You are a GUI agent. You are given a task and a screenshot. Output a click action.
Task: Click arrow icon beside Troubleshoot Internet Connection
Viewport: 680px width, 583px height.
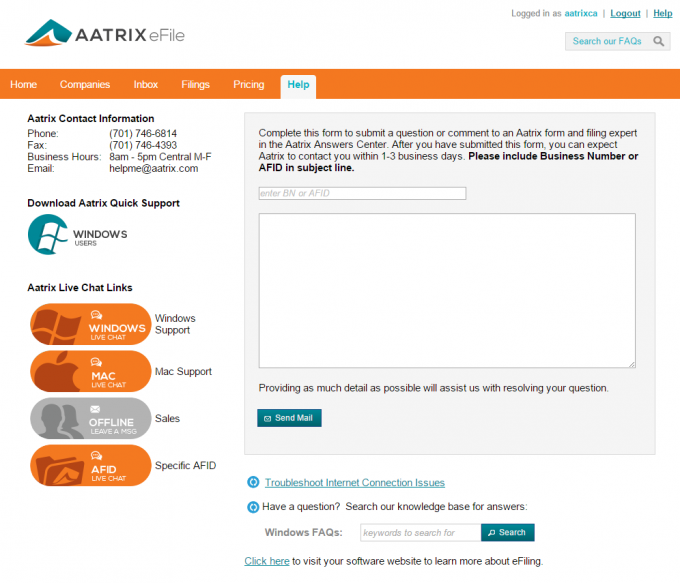pyautogui.click(x=254, y=483)
